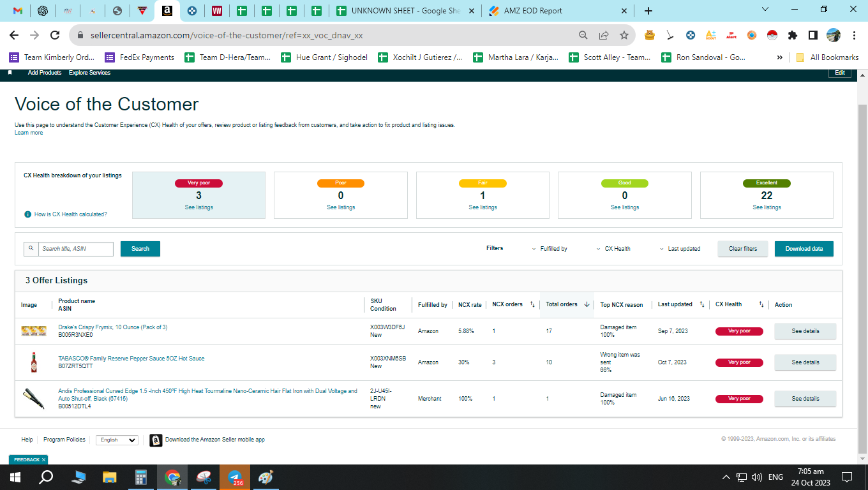The width and height of the screenshot is (868, 490).
Task: See listings with Excellent CX Health
Action: pos(767,207)
